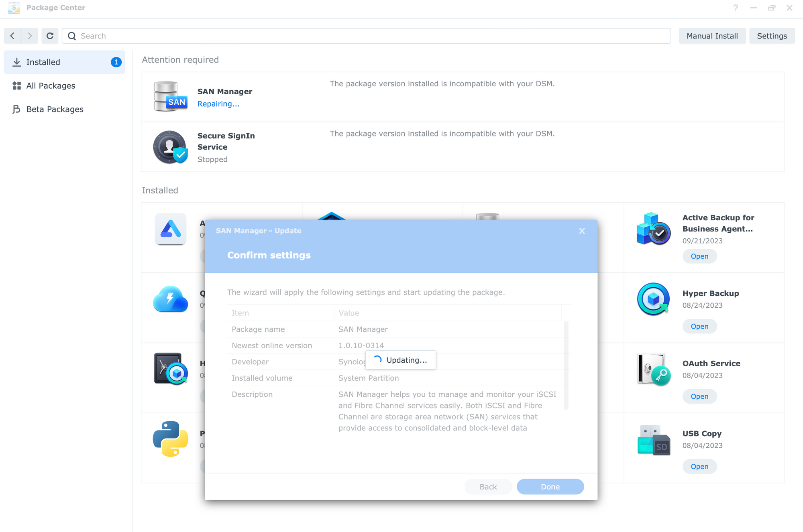The image size is (803, 532).
Task: Click the USB Copy package title
Action: tap(702, 434)
